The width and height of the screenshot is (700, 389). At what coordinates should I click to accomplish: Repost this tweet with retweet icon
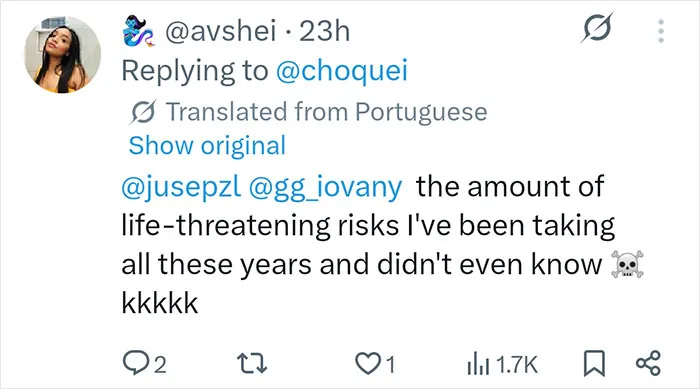pos(252,363)
